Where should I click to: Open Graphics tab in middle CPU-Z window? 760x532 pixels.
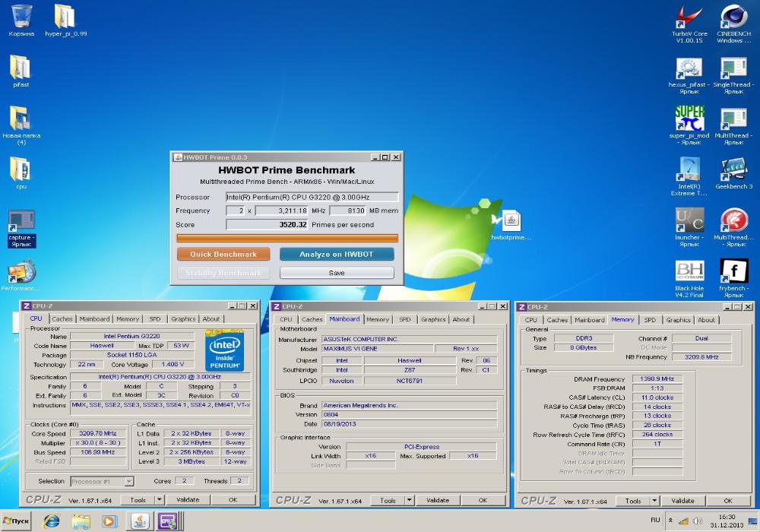click(x=433, y=319)
